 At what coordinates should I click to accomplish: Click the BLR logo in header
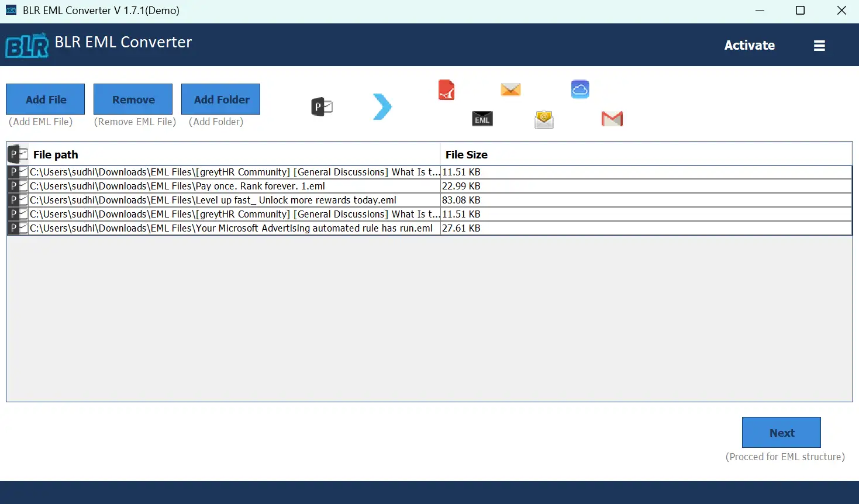coord(27,45)
